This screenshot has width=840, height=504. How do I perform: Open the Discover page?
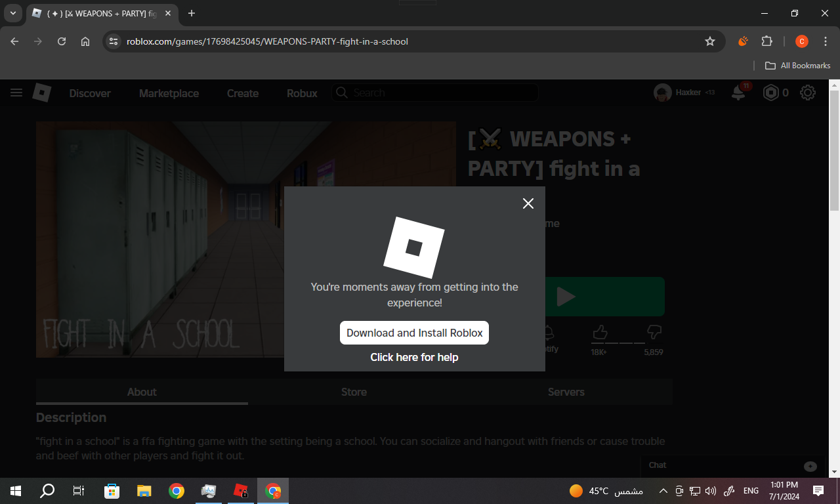[90, 93]
